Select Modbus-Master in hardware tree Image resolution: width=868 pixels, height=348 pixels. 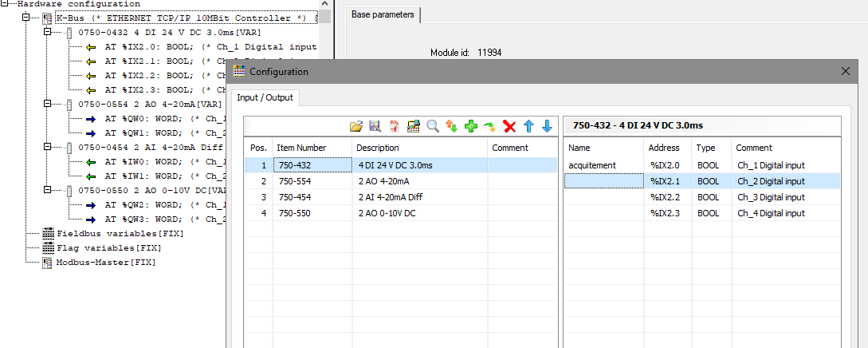(105, 262)
